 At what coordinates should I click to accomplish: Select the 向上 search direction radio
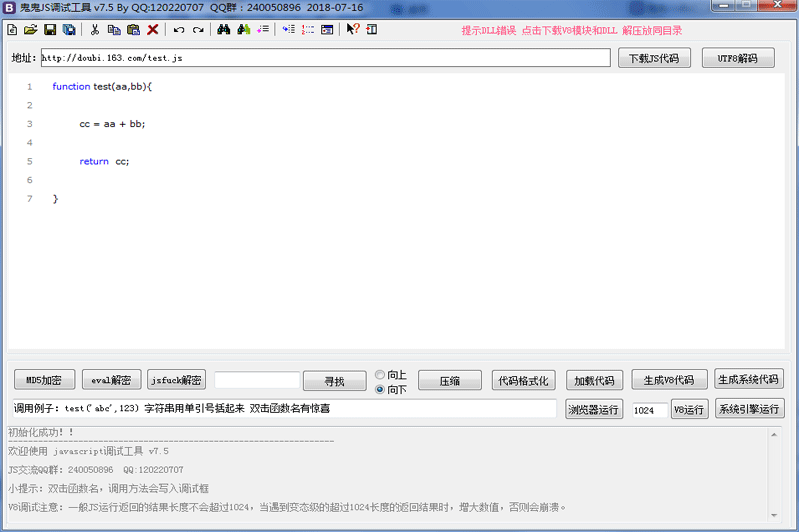point(380,375)
